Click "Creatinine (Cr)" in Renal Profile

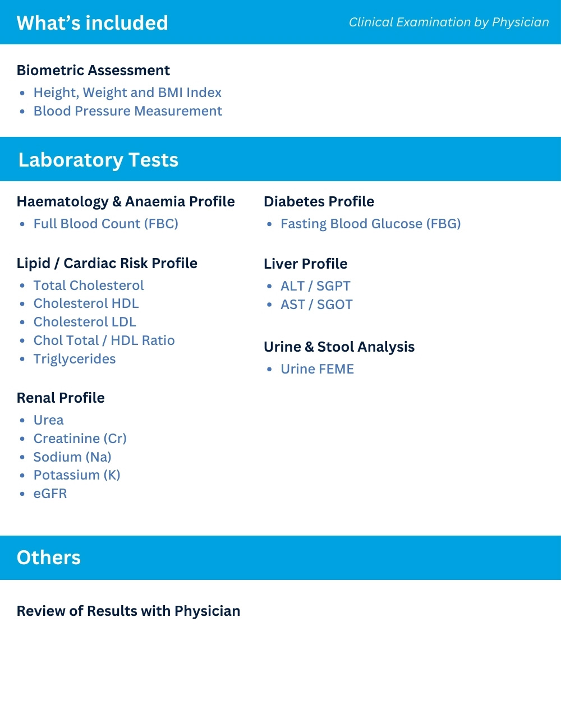click(80, 439)
